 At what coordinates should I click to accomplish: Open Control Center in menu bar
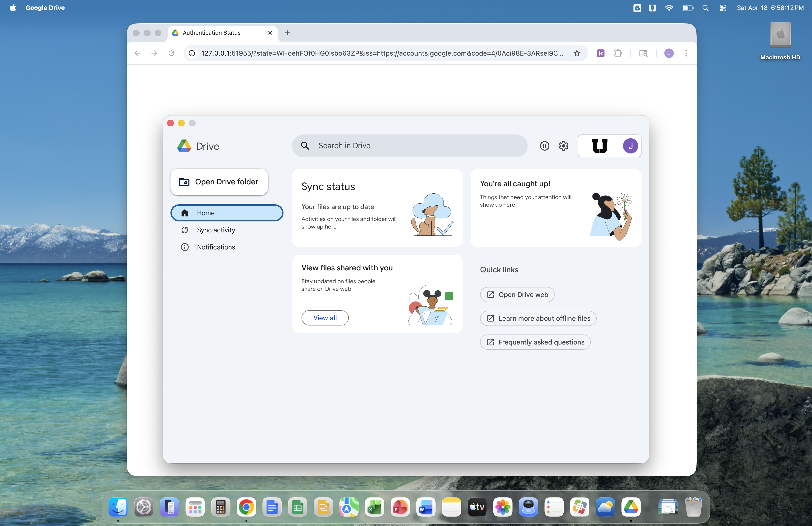(x=723, y=8)
